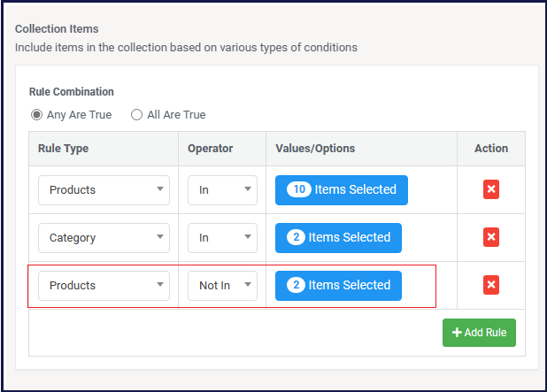Click the plus icon on Add Rule
547x392 pixels.
[x=457, y=333]
